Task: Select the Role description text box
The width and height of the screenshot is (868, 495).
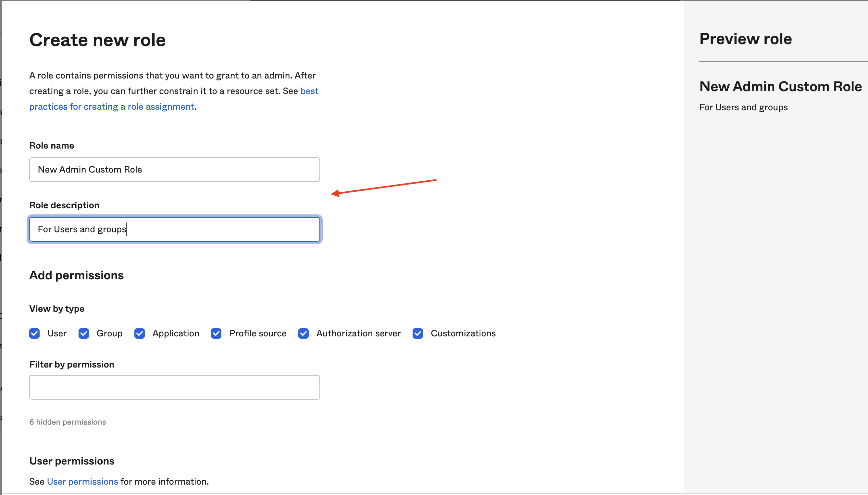Action: (x=174, y=229)
